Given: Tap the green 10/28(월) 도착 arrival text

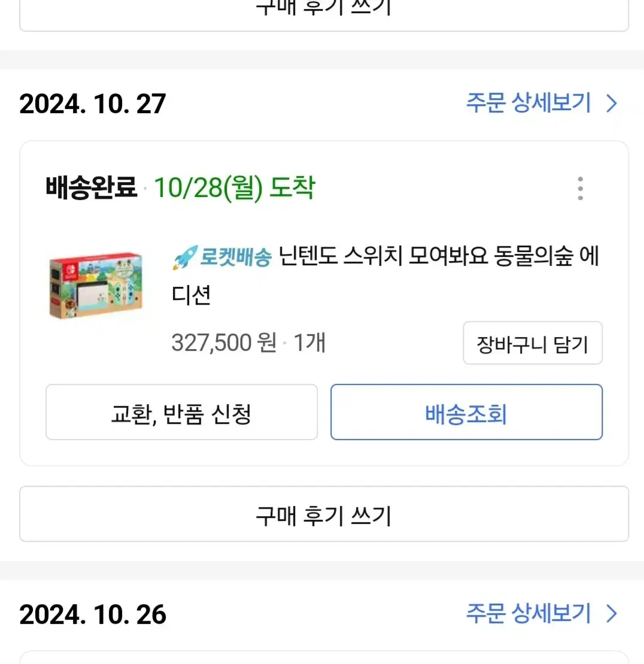Looking at the screenshot, I should pyautogui.click(x=234, y=187).
